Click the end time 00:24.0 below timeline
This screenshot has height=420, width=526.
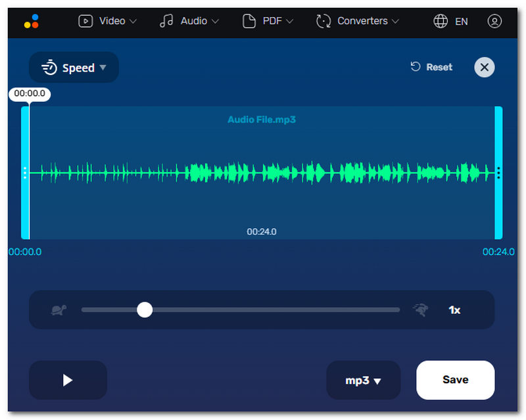[498, 252]
